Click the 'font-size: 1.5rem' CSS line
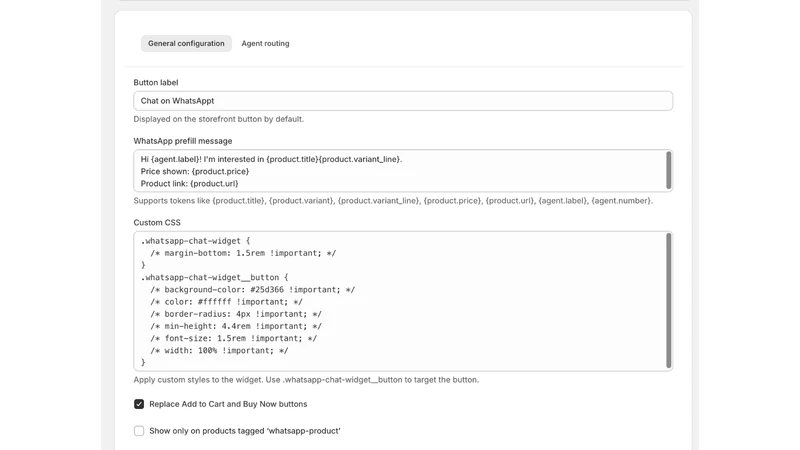This screenshot has width=800, height=450. coord(234,338)
